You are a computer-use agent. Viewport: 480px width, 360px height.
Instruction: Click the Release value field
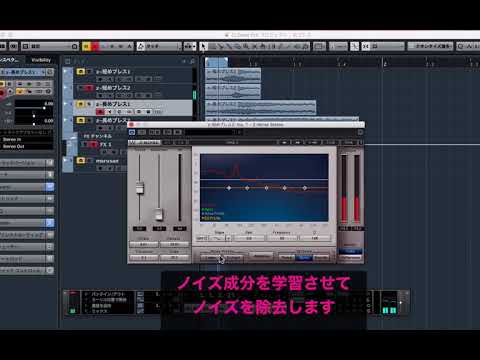coord(174,245)
